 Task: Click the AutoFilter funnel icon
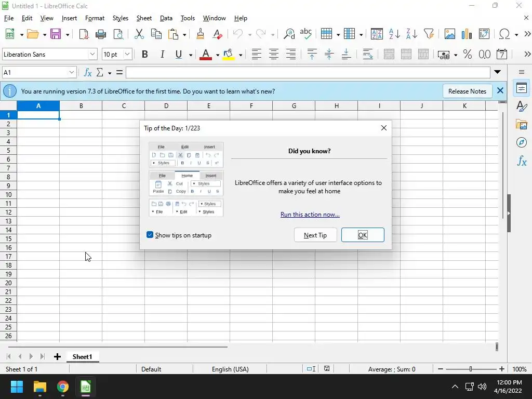tap(429, 34)
